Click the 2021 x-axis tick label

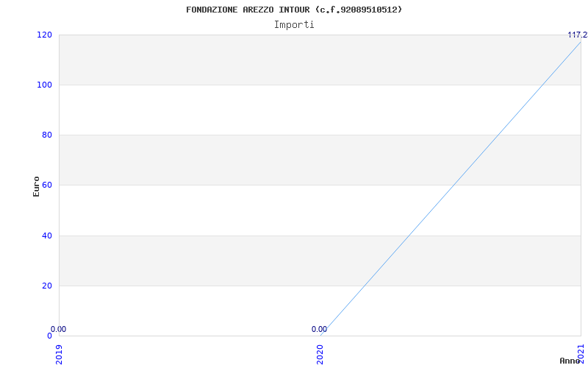tap(581, 355)
